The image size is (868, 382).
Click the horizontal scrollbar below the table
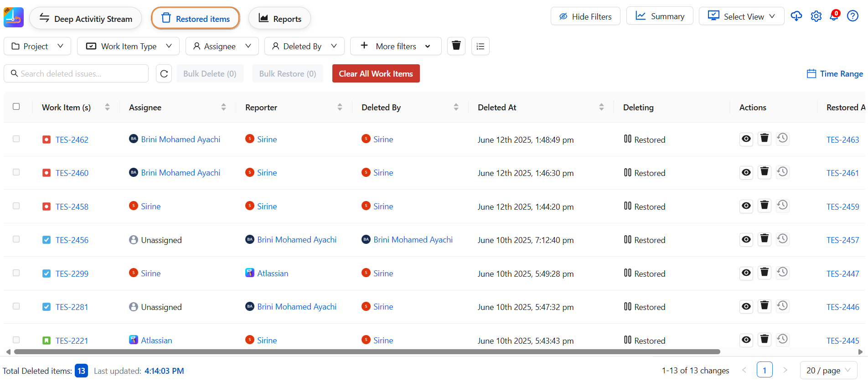click(x=367, y=352)
